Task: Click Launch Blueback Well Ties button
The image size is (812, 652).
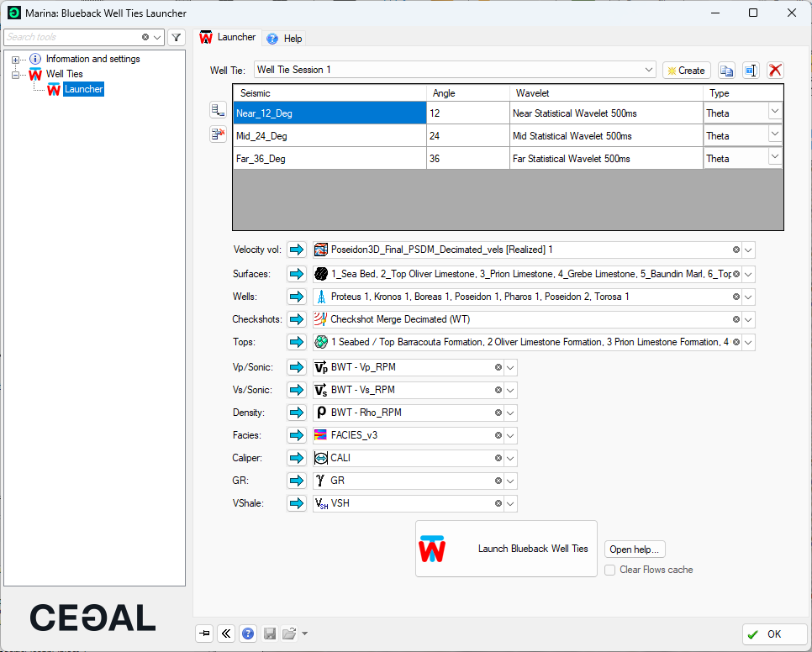Action: 506,549
